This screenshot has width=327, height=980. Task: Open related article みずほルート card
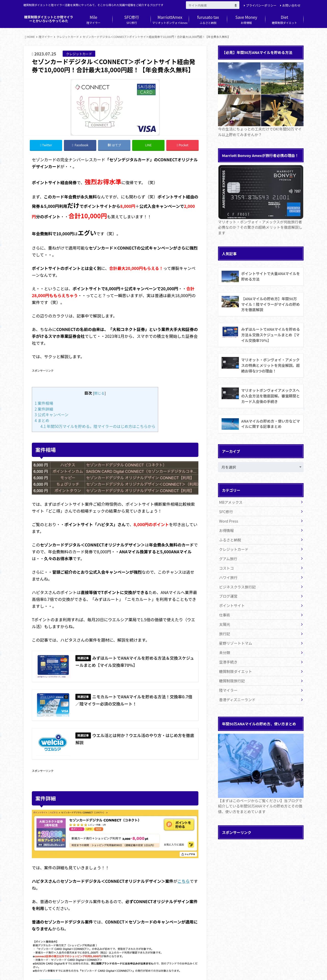click(x=115, y=666)
